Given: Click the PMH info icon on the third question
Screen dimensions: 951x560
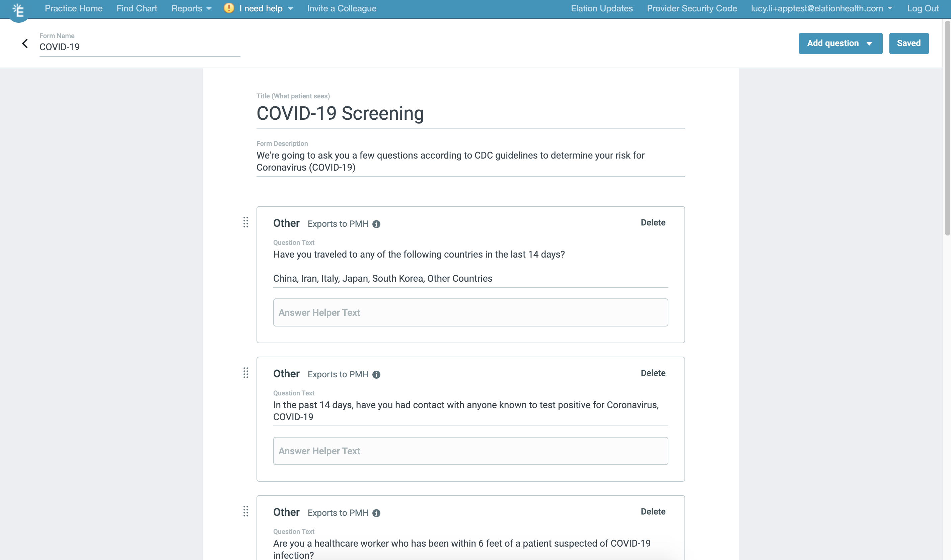Looking at the screenshot, I should click(376, 513).
